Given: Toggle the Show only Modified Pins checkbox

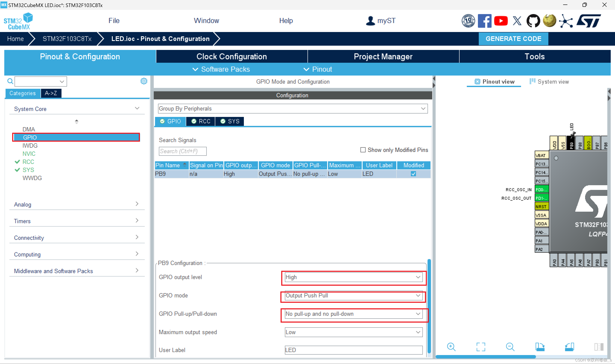Looking at the screenshot, I should click(363, 150).
